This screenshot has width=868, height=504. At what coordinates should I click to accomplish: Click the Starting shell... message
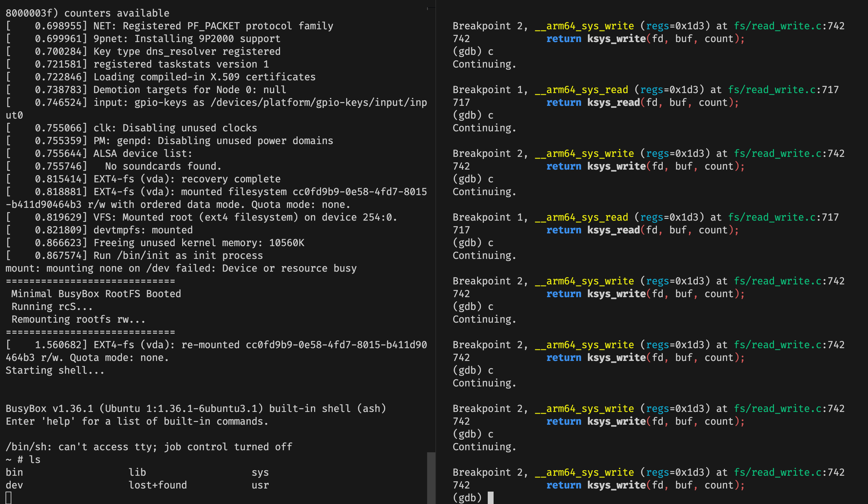(x=54, y=370)
